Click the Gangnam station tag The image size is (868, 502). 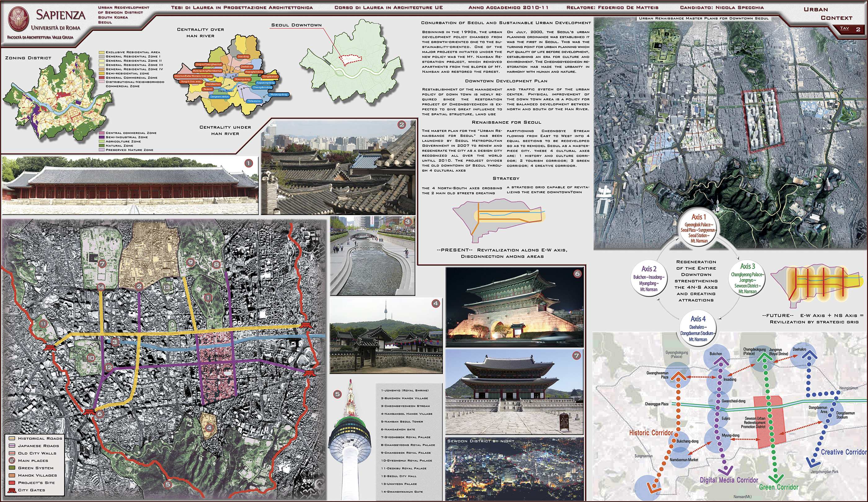click(220, 97)
